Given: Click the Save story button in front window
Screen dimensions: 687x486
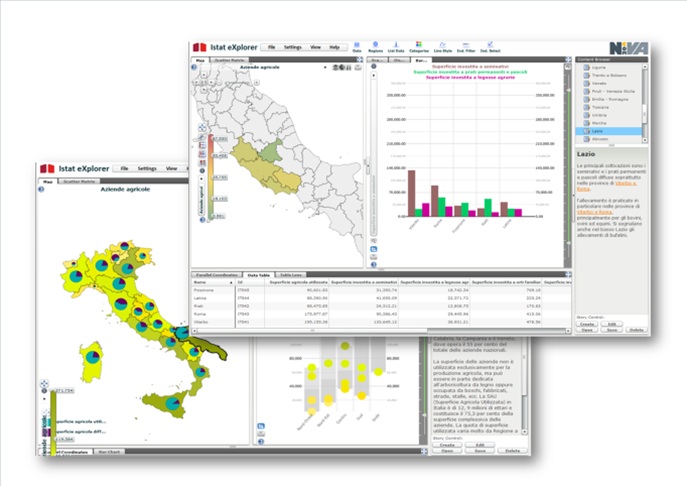Looking at the screenshot, I should click(612, 330).
